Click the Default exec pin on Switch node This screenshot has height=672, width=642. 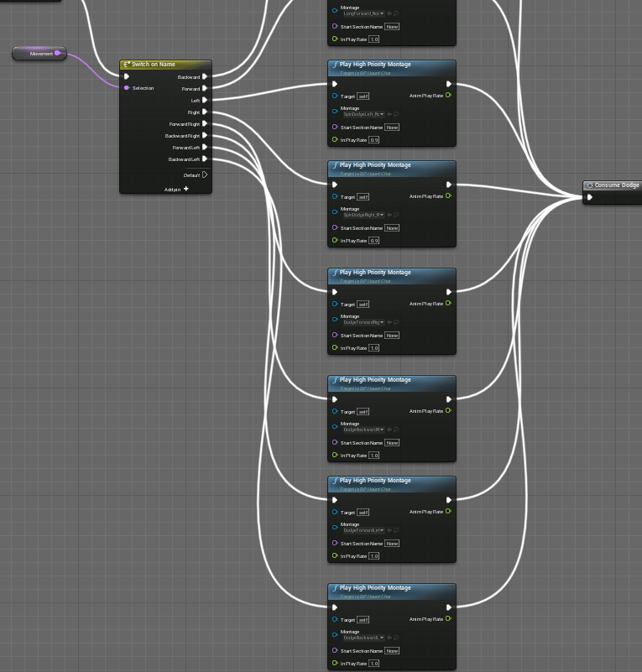pos(205,175)
